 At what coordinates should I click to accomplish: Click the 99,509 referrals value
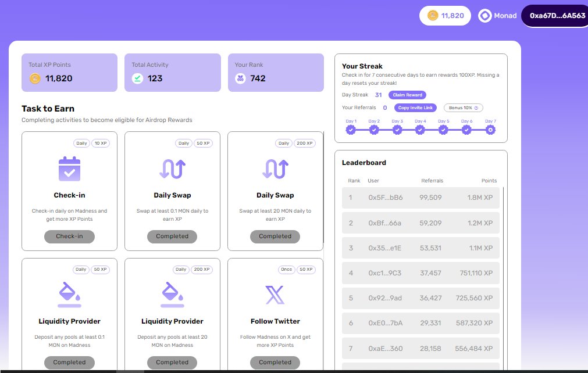[430, 198]
